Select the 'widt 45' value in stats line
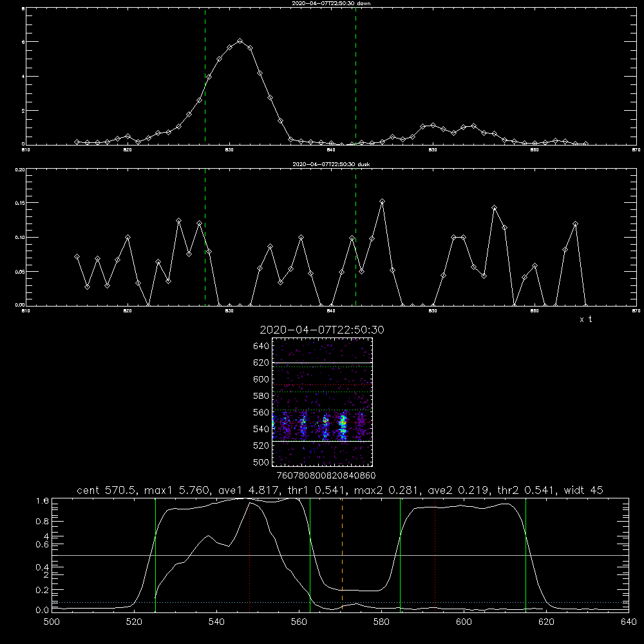The width and height of the screenshot is (644, 644). (x=583, y=490)
